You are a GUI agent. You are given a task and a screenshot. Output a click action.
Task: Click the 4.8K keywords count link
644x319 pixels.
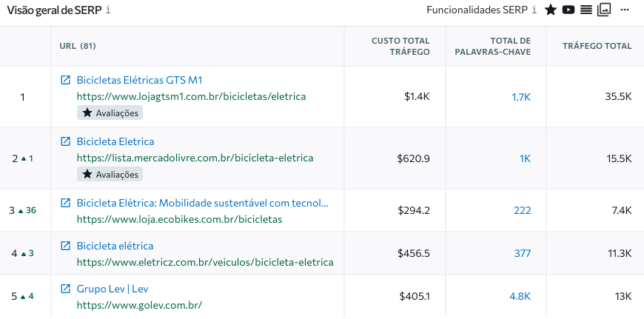(520, 296)
